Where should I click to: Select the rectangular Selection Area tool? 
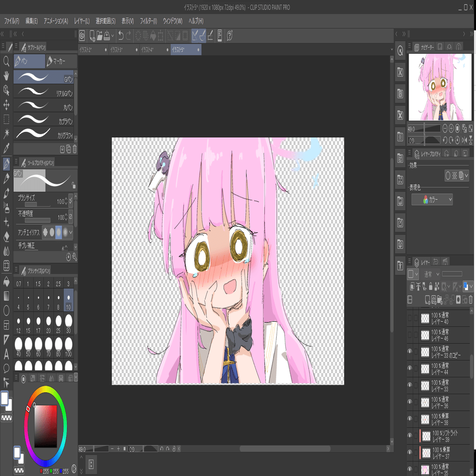[x=6, y=119]
